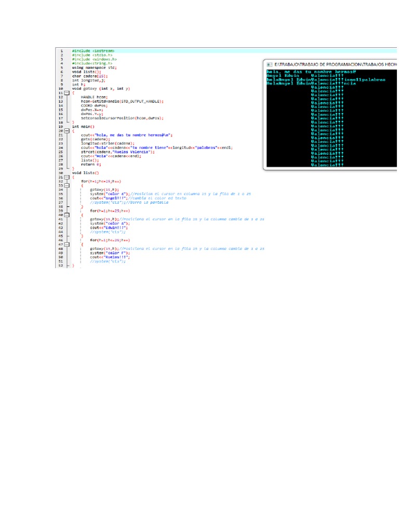The image size is (399, 532).
Task: Click the 'using namespace std;' line
Action: point(94,68)
